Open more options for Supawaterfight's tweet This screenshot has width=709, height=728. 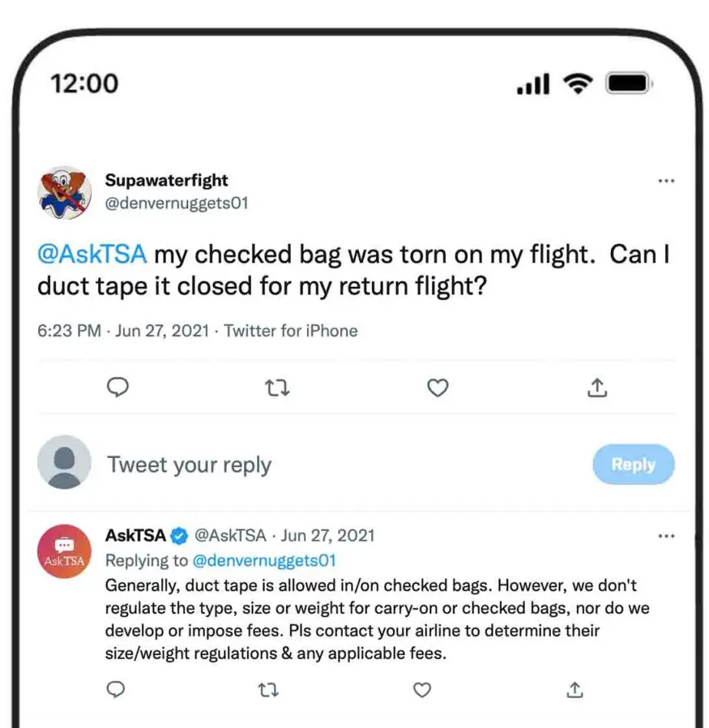pyautogui.click(x=666, y=180)
